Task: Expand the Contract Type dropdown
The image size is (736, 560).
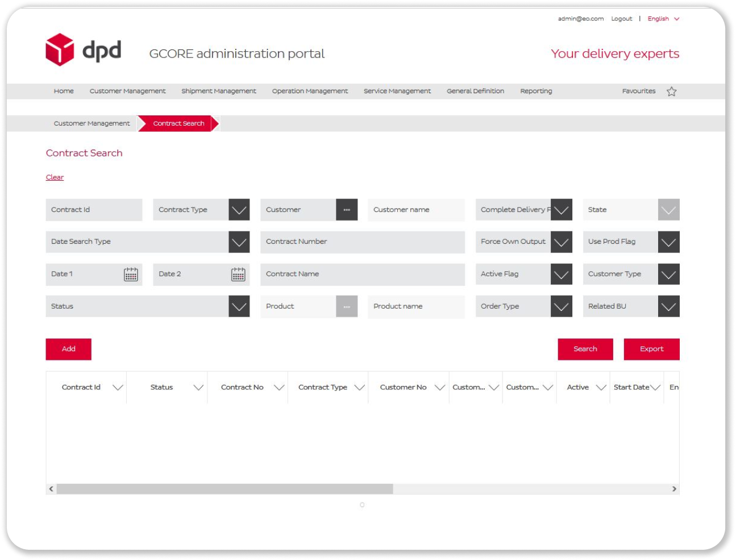Action: tap(239, 210)
